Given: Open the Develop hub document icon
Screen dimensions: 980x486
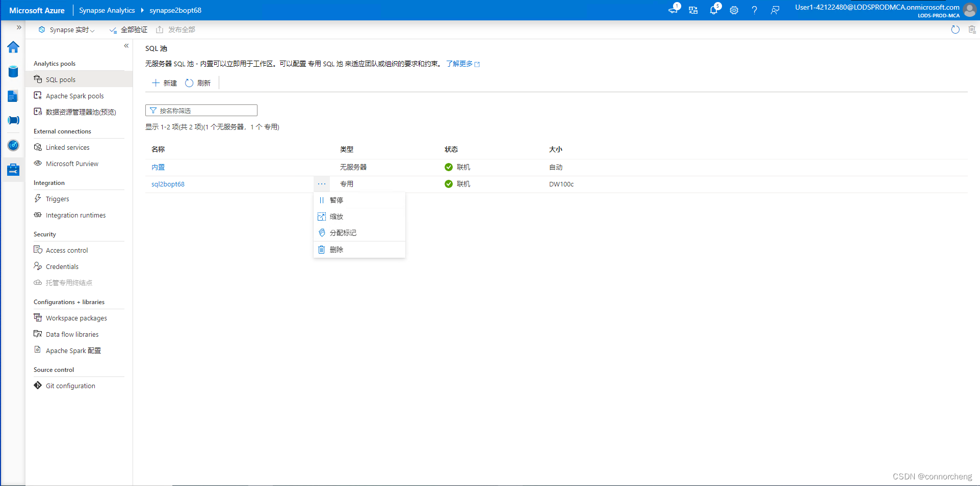Looking at the screenshot, I should (x=13, y=96).
